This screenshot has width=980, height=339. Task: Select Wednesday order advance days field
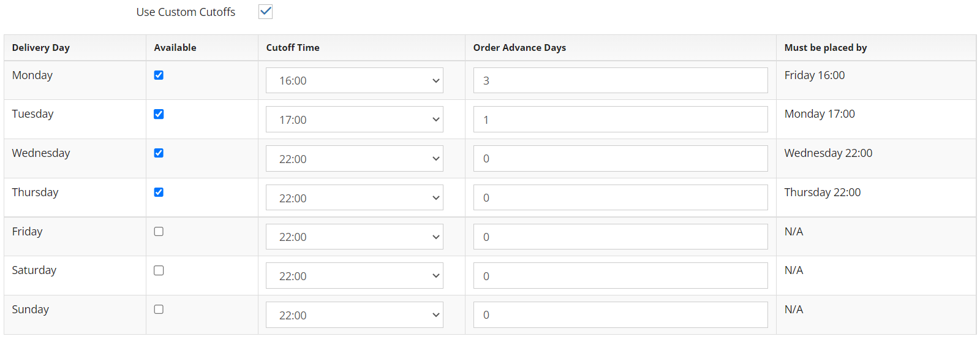coord(620,158)
